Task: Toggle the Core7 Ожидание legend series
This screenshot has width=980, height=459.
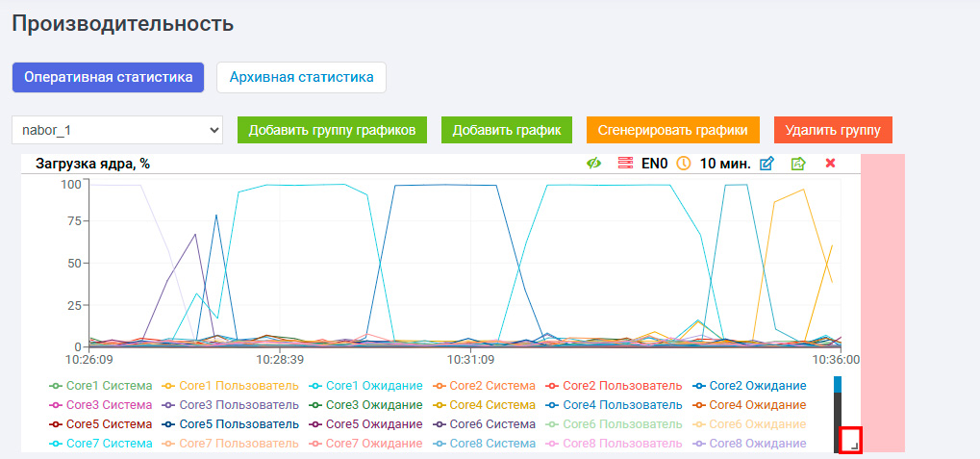Action: (365, 444)
